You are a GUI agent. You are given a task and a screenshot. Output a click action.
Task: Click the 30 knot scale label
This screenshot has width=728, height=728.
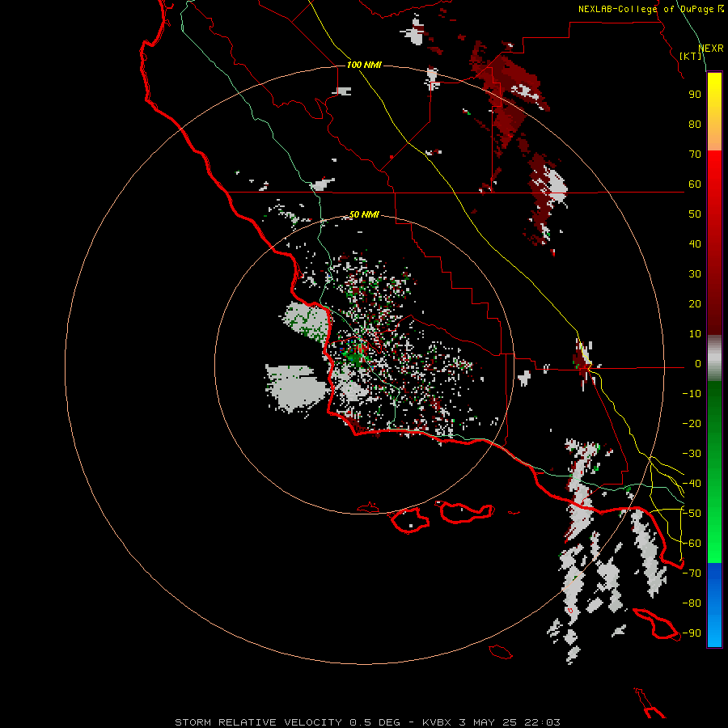tap(695, 274)
